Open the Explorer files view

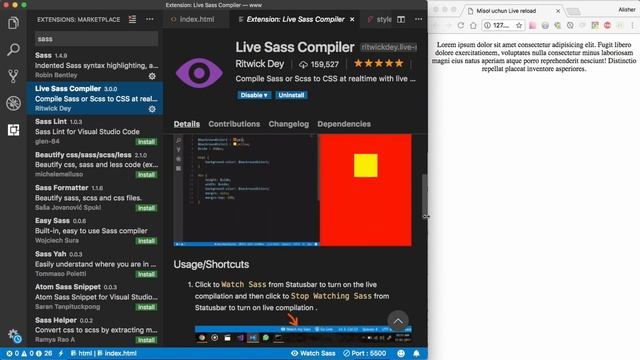13,23
